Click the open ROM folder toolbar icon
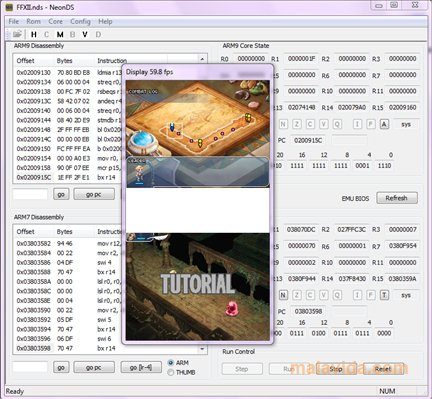 tap(17, 34)
